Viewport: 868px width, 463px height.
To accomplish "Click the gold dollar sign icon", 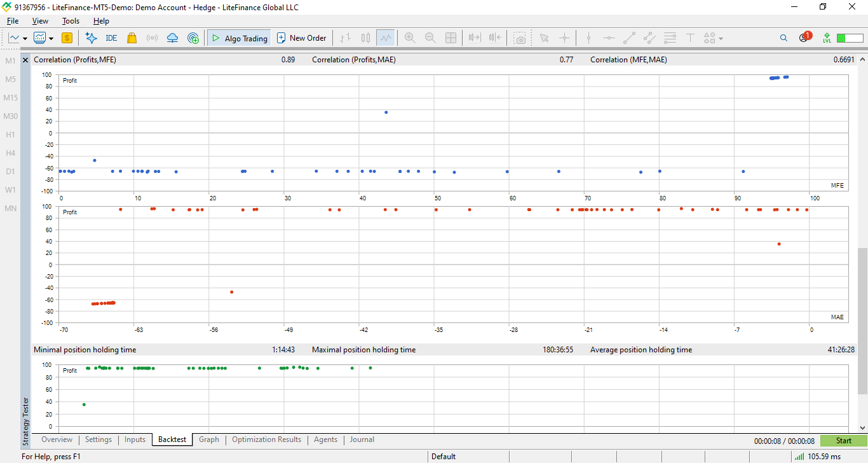I will 67,38.
